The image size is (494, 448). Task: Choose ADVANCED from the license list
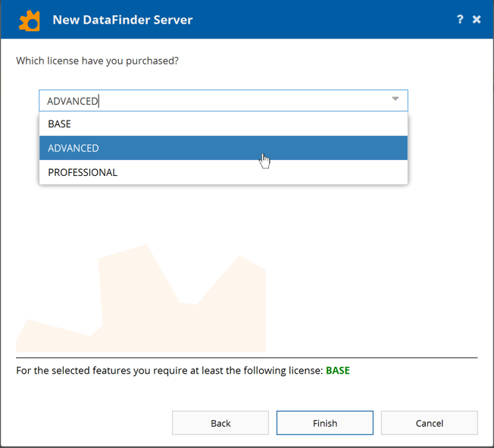coord(73,149)
